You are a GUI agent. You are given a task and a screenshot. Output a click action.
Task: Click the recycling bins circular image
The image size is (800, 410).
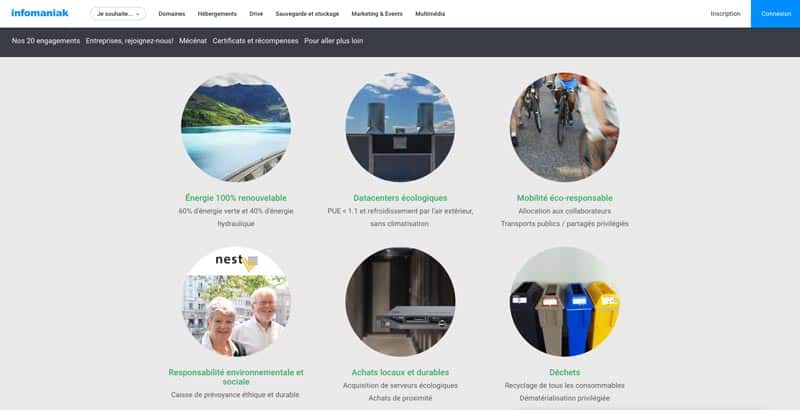pos(564,302)
